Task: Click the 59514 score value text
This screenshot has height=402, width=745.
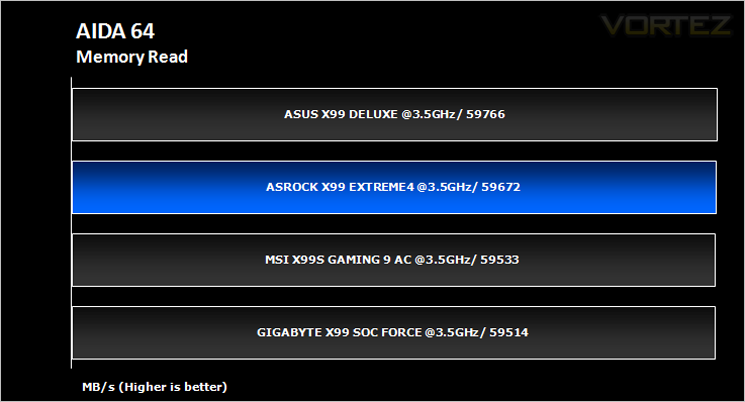Action: pyautogui.click(x=509, y=332)
